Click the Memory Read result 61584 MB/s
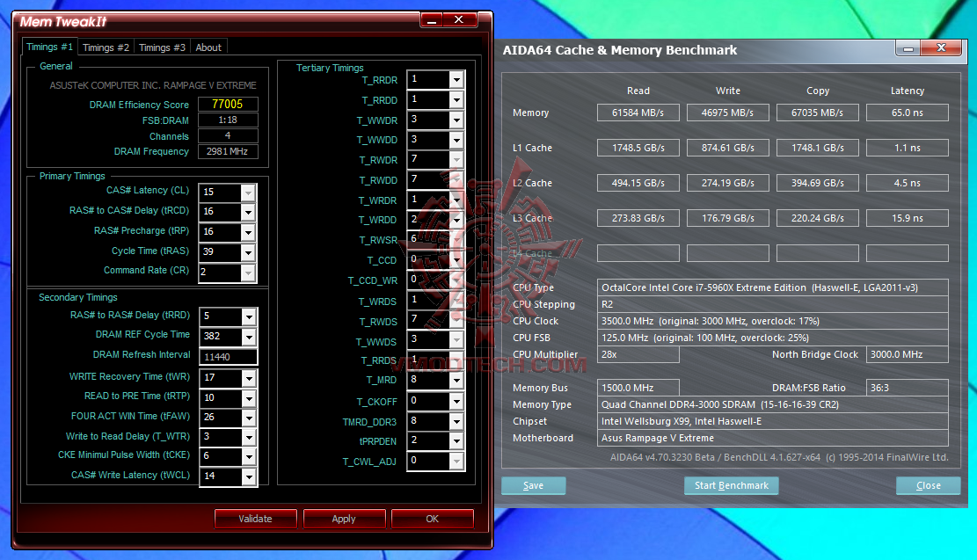 tap(638, 113)
